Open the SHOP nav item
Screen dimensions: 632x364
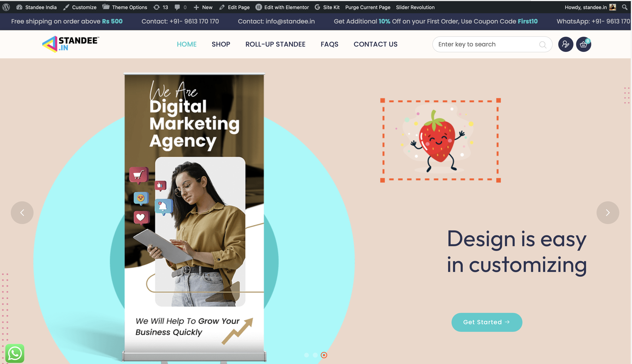221,44
